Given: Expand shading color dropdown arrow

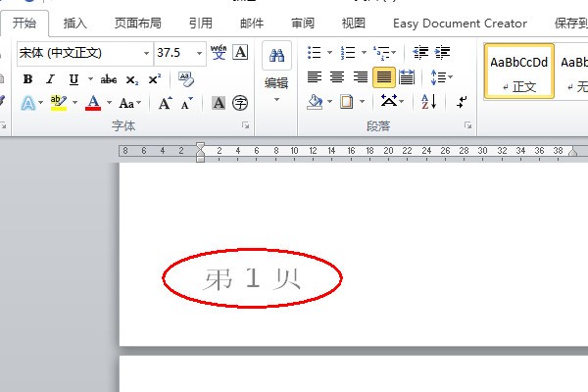Looking at the screenshot, I should (x=329, y=101).
